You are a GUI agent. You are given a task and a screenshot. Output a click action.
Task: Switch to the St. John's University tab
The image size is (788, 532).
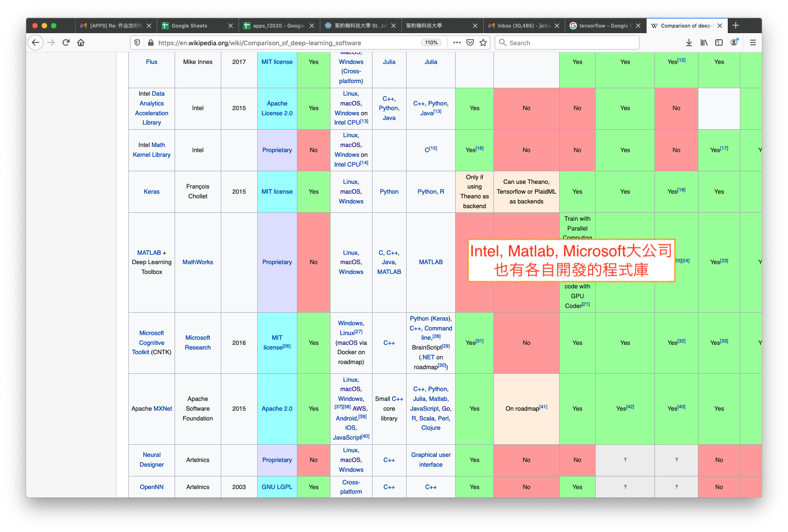360,26
